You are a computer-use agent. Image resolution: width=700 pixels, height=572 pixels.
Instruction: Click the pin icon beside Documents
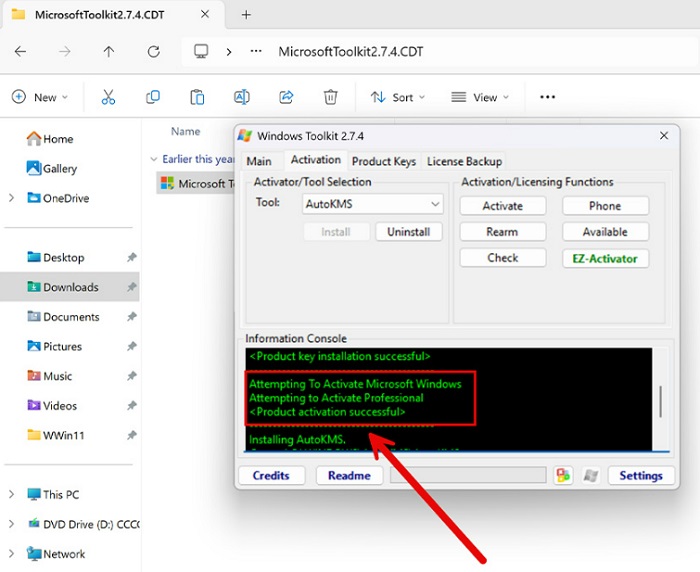(x=131, y=317)
